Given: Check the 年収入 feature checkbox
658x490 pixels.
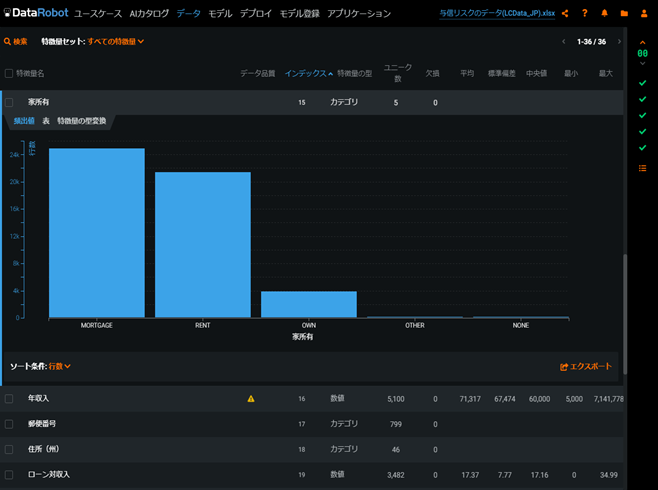Looking at the screenshot, I should pyautogui.click(x=9, y=399).
